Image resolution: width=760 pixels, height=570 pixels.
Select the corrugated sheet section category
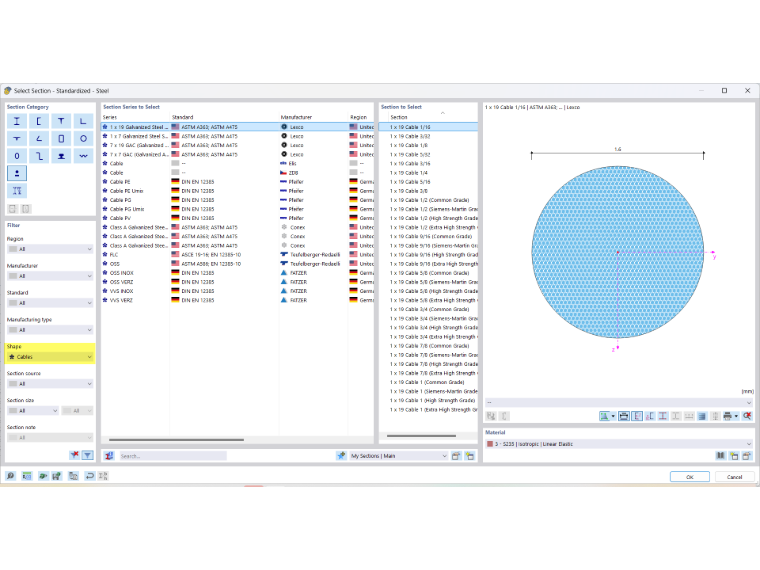pyautogui.click(x=83, y=156)
